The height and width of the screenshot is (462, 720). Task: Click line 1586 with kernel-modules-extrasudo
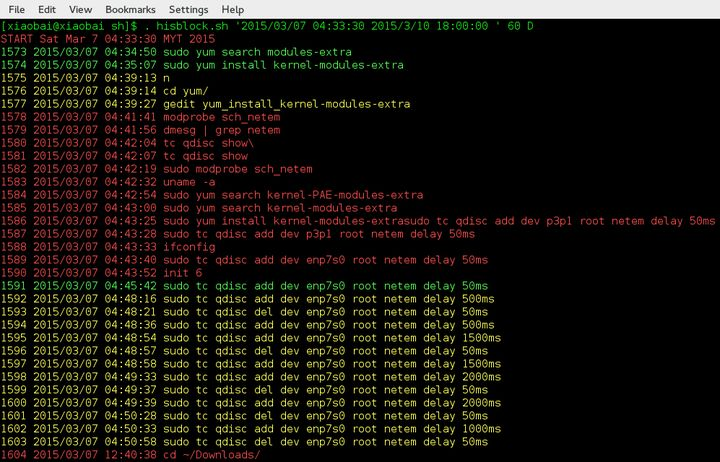tap(358, 221)
